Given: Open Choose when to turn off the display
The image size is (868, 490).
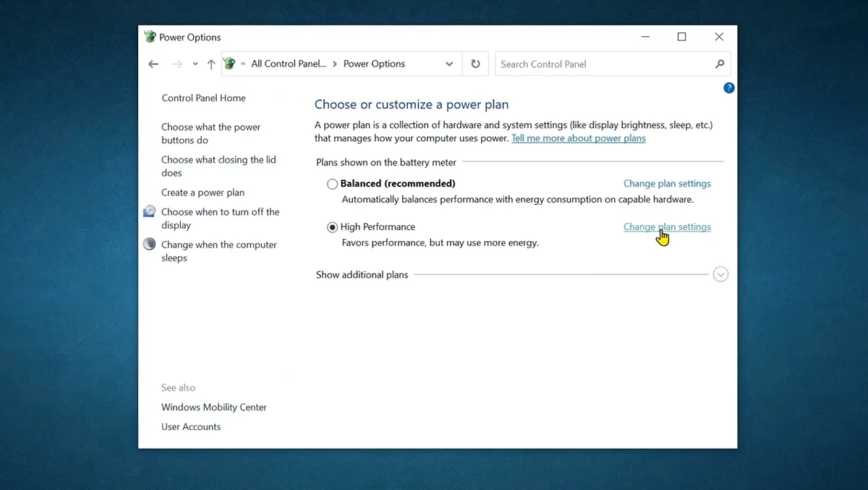Looking at the screenshot, I should pos(220,219).
